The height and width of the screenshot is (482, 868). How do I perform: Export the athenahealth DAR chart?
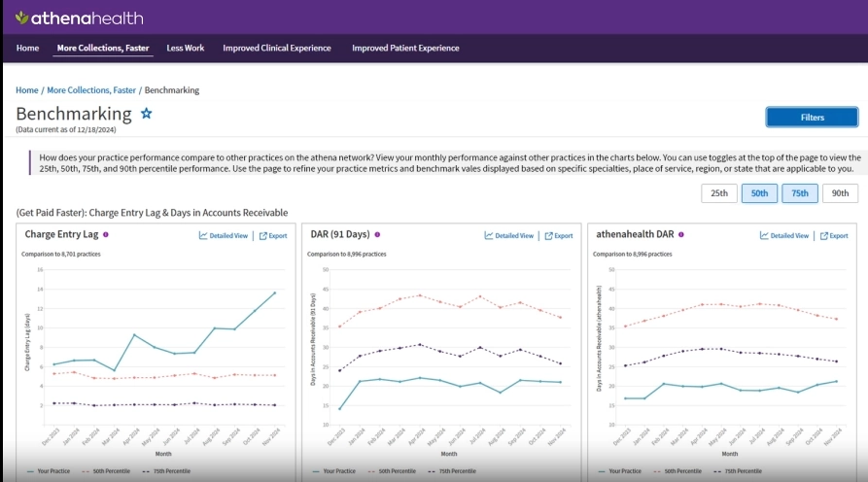[x=834, y=236]
